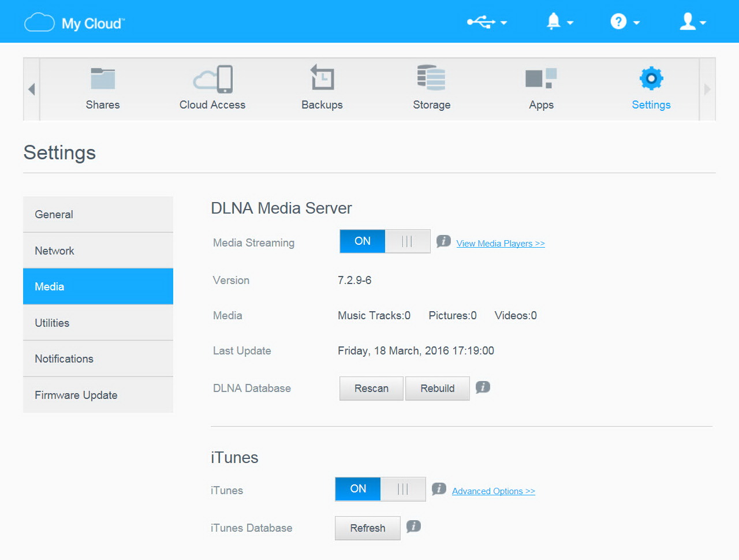
Task: Open the notifications bell icon
Action: 553,21
